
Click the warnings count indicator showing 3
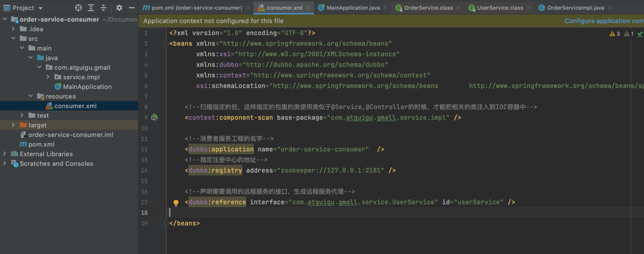click(615, 34)
